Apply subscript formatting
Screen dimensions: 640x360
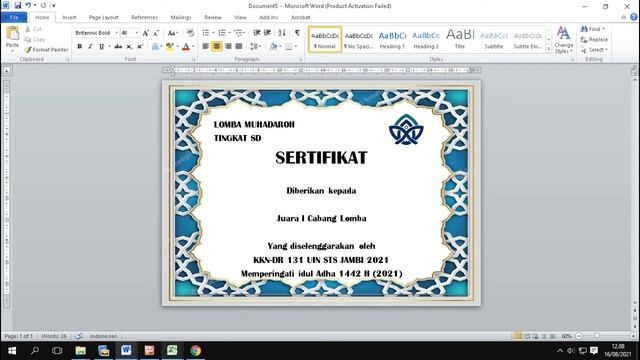[x=129, y=47]
